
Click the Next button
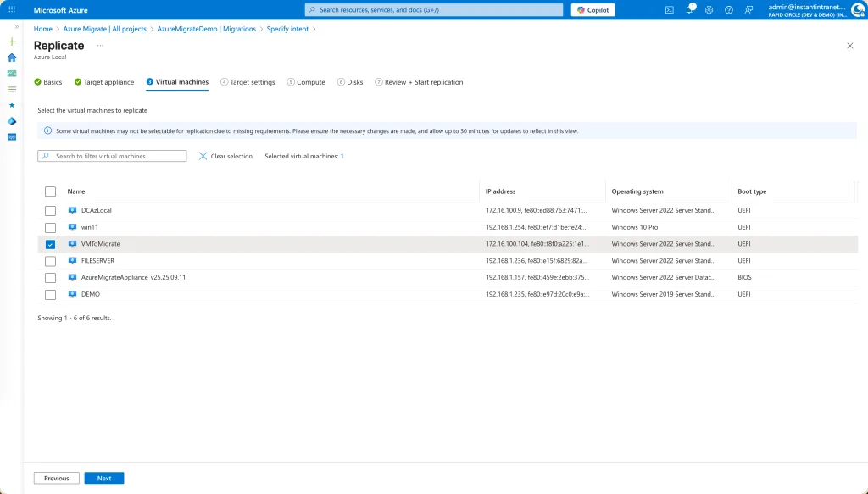(x=104, y=478)
